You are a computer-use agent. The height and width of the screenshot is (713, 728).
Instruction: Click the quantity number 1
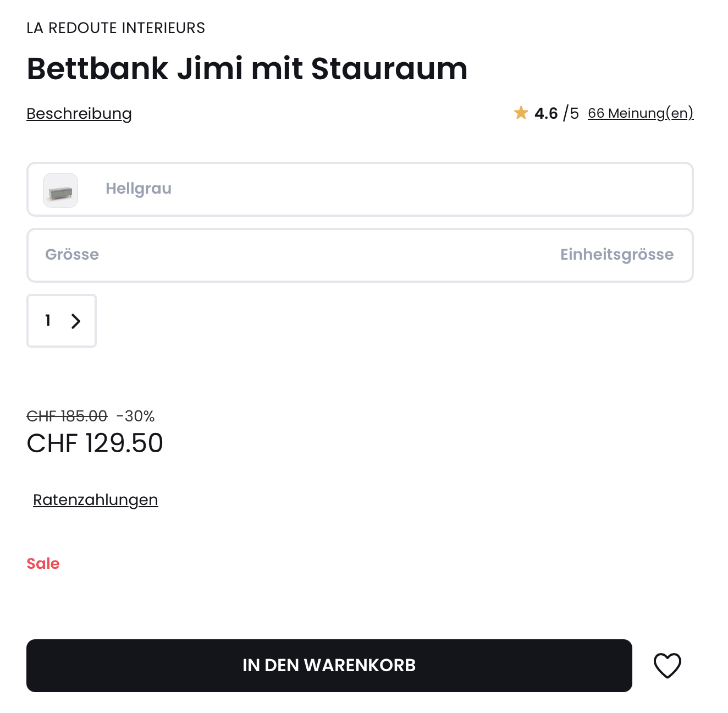click(x=48, y=320)
